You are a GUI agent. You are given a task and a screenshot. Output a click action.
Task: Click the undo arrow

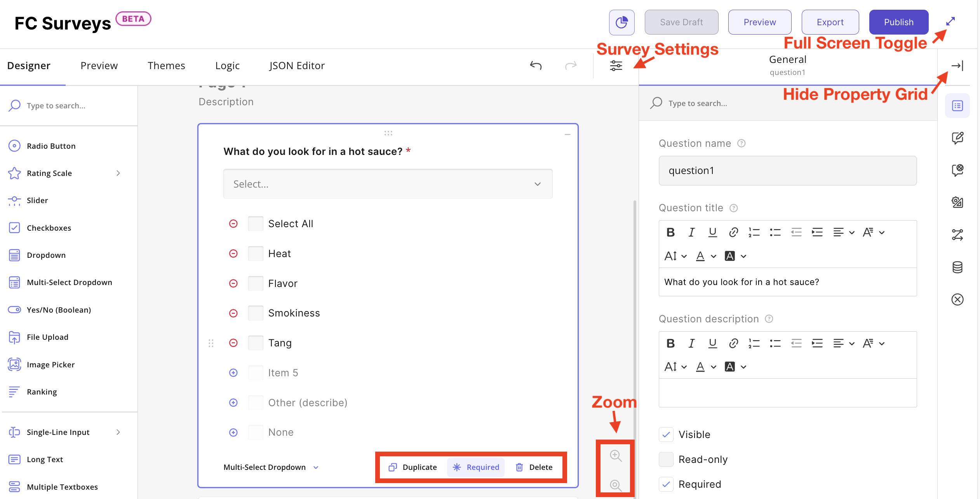coord(536,65)
